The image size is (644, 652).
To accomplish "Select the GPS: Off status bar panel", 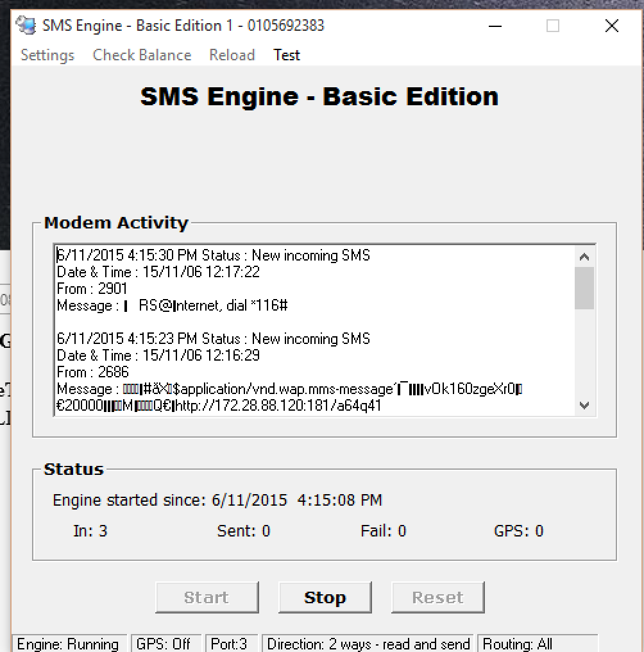I will tap(164, 644).
